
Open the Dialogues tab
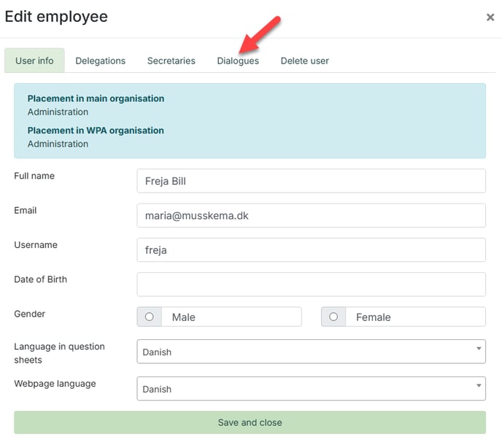point(237,61)
